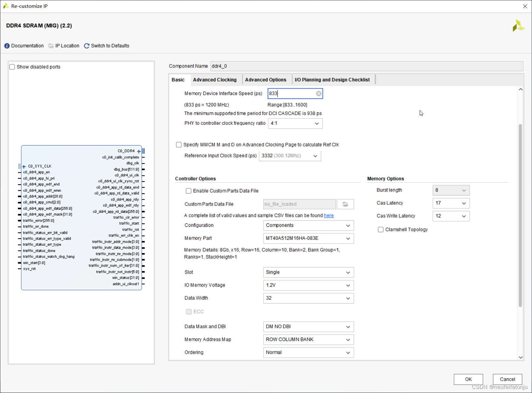Click the Custom Parts Data File browse icon

345,204
